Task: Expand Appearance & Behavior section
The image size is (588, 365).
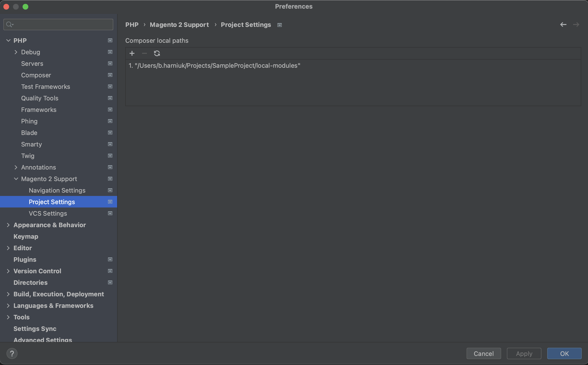Action: [8, 225]
